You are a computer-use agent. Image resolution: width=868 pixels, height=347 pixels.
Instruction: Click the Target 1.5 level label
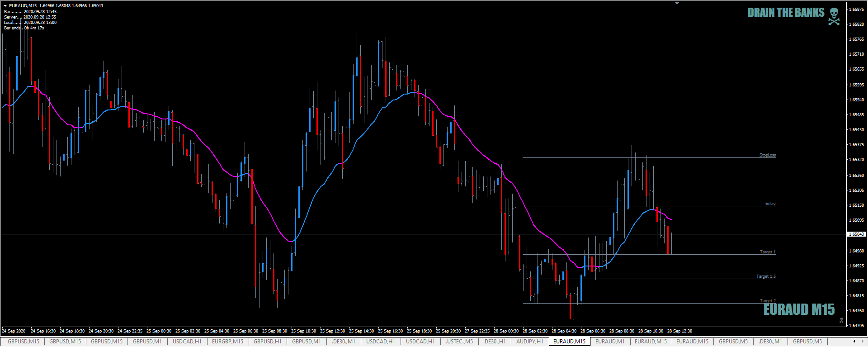(766, 276)
